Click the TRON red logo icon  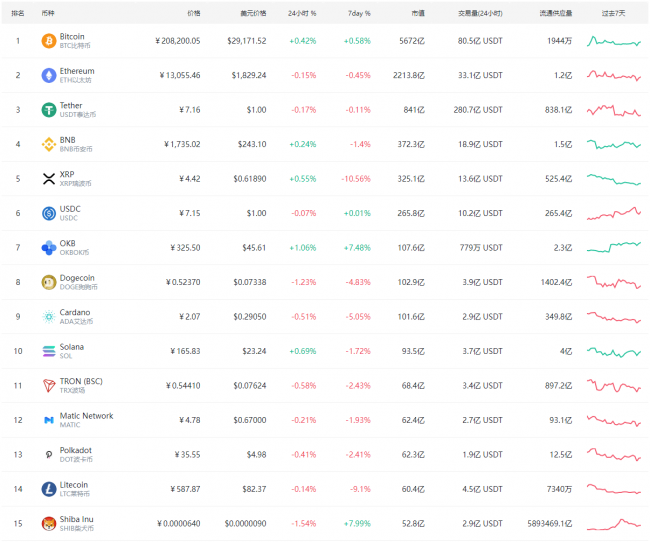pos(49,386)
